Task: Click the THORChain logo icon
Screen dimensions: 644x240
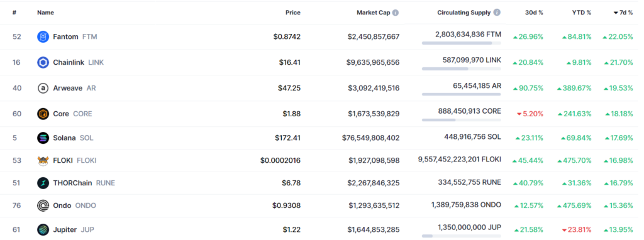Action: coord(43,183)
